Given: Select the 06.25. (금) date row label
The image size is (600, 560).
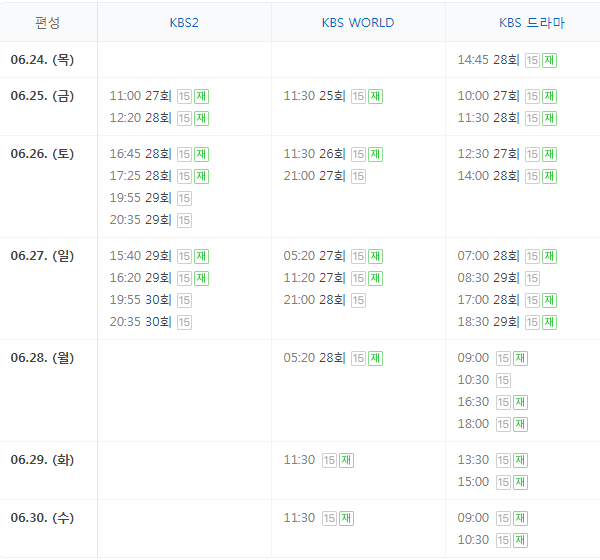Looking at the screenshot, I should 42,96.
